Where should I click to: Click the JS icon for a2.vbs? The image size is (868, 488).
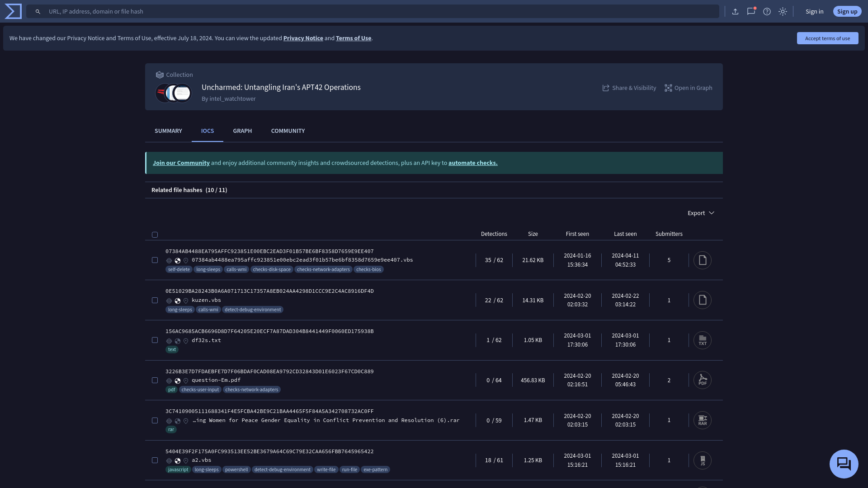(x=703, y=460)
